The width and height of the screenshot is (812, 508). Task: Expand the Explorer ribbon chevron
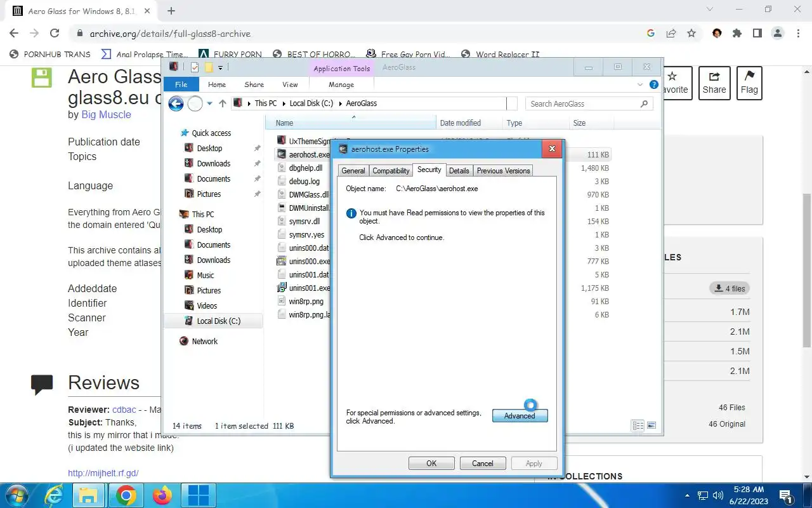639,84
